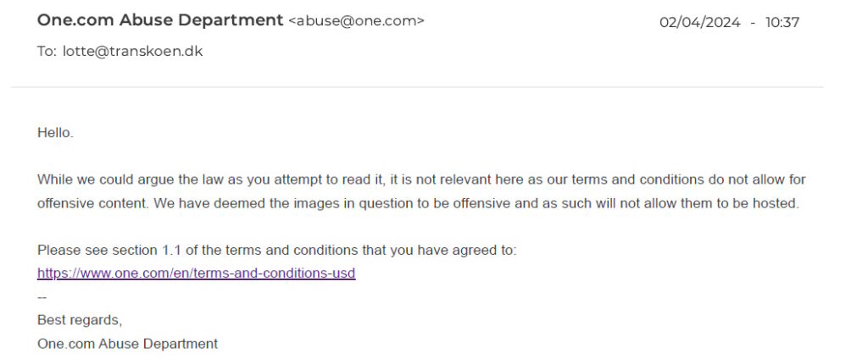Click the line beginning "While we could argue"
This screenshot has height=364, width=868.
point(421,179)
